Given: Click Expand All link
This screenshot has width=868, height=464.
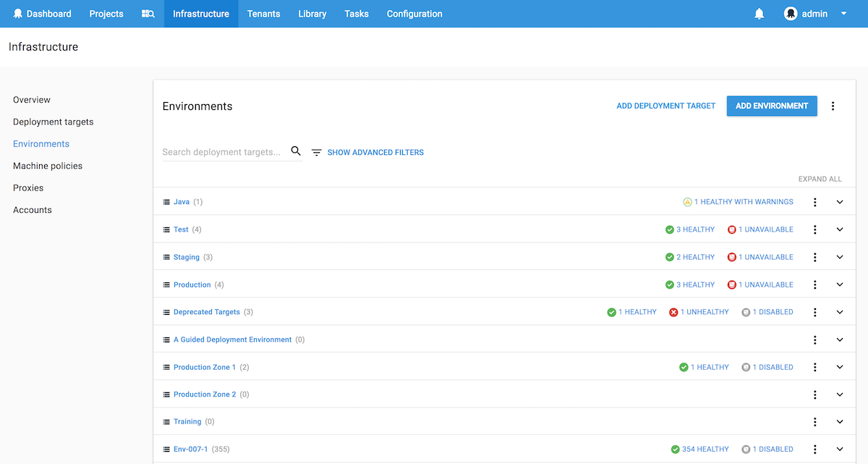Looking at the screenshot, I should click(820, 179).
